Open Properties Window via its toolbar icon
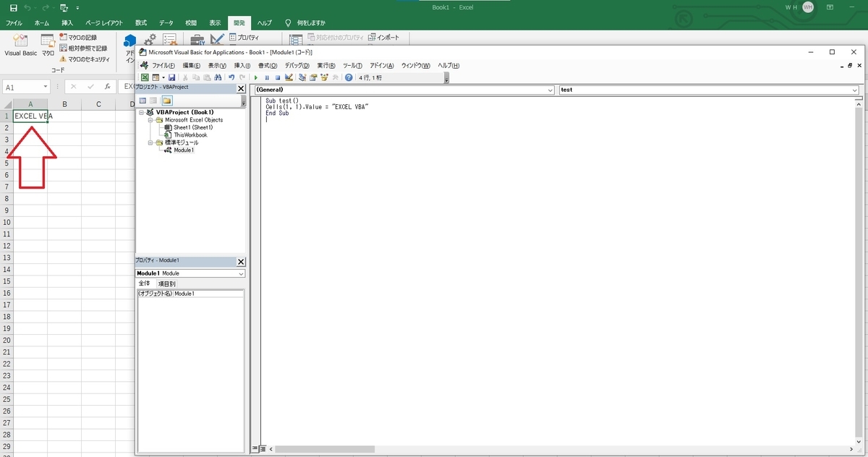Image resolution: width=868 pixels, height=457 pixels. [313, 77]
